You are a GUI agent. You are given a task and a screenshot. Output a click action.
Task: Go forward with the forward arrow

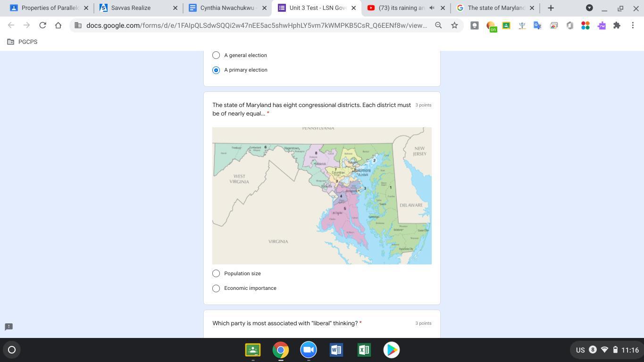(26, 25)
